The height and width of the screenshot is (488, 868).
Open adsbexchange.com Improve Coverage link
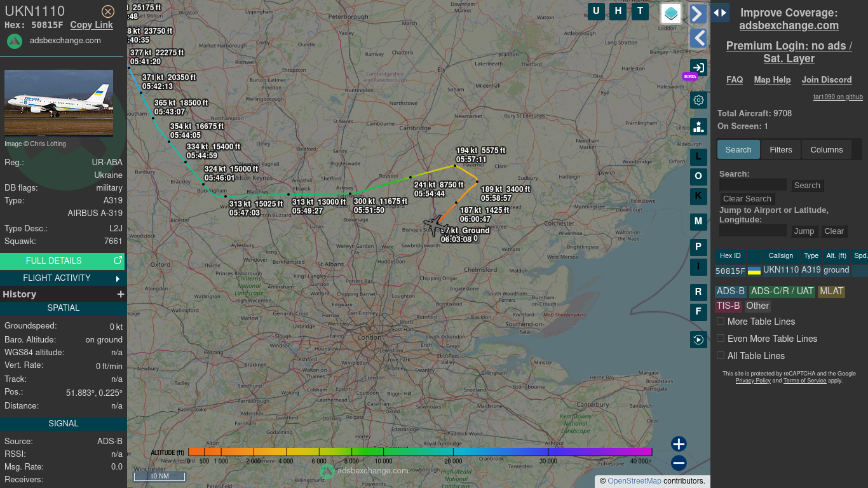coord(789,25)
